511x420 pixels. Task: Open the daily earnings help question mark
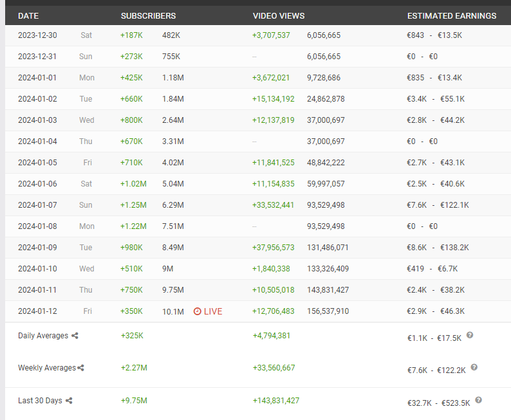tap(470, 334)
